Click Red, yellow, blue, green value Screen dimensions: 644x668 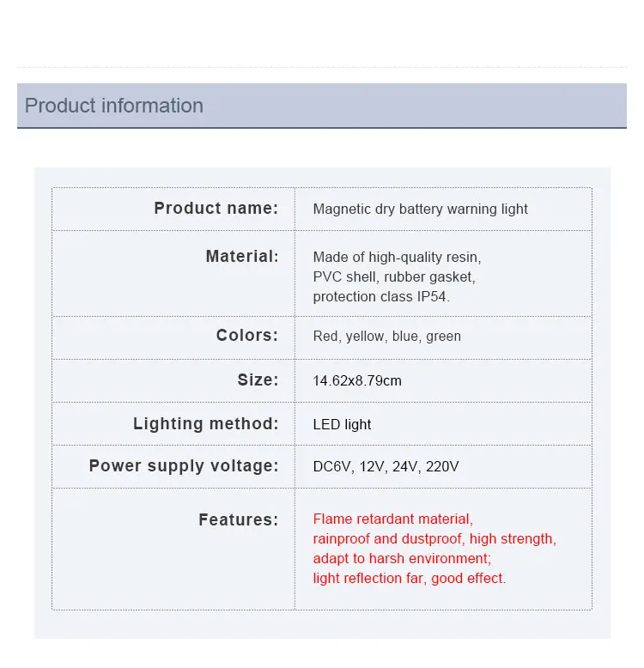[386, 336]
